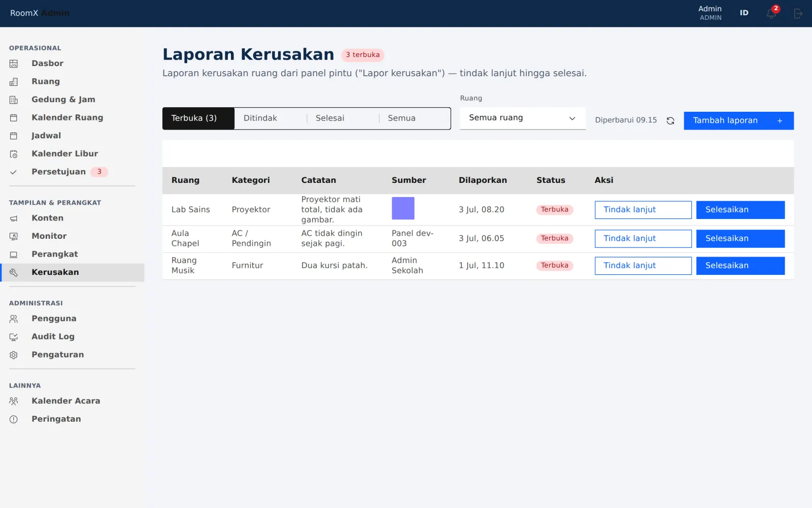Switch to the Ditindak tab
812x508 pixels.
[270, 118]
